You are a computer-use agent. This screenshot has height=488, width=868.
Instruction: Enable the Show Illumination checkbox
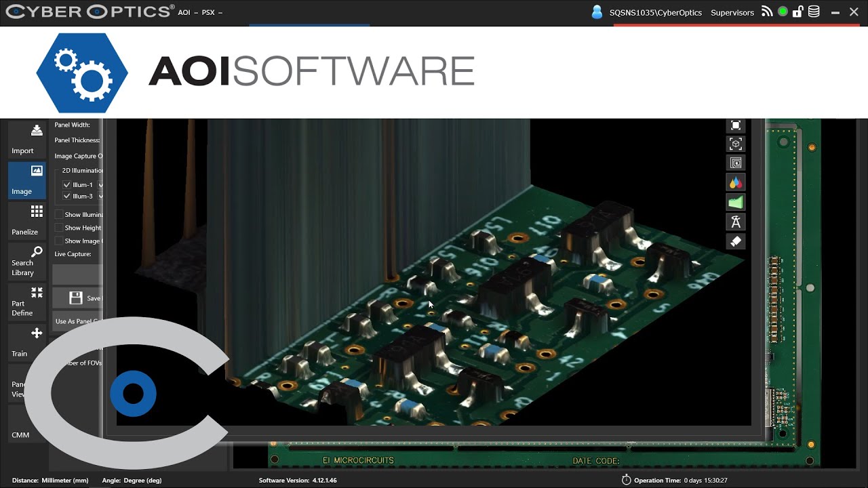[59, 215]
